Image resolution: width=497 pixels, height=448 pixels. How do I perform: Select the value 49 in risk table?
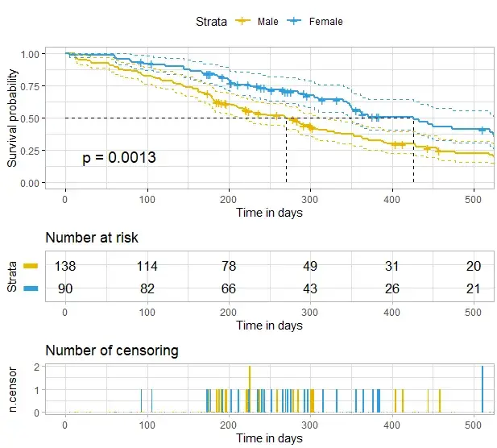pyautogui.click(x=310, y=266)
